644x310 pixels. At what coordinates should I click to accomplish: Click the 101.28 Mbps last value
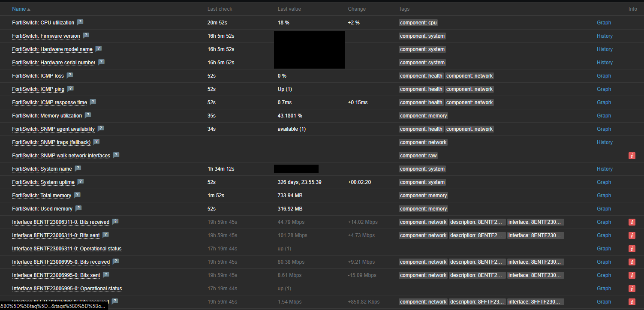(x=292, y=235)
